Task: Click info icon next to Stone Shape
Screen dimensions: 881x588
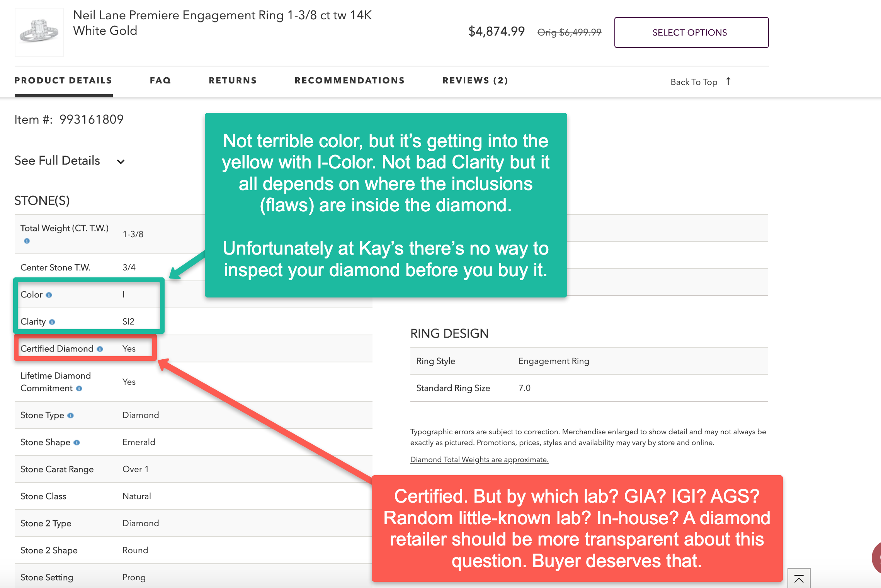Action: (77, 442)
